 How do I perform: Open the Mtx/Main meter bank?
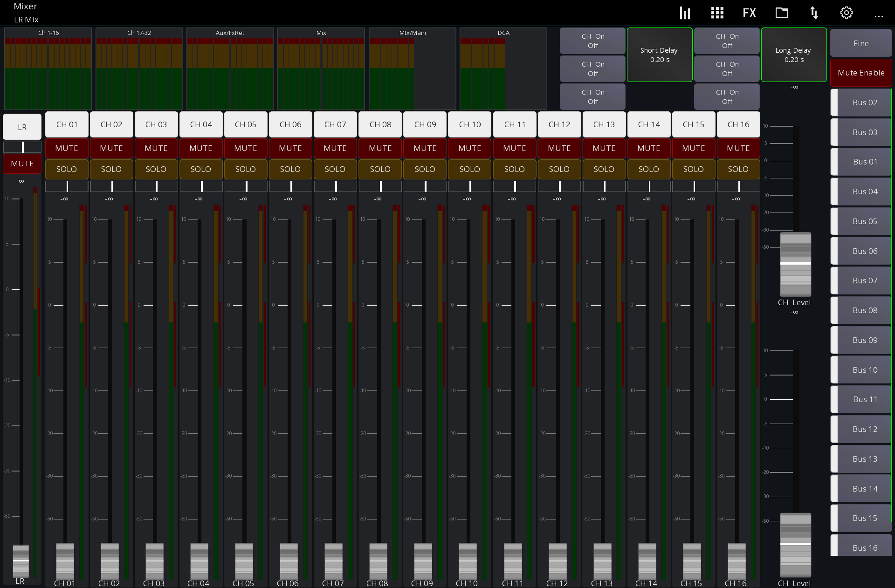[x=412, y=69]
